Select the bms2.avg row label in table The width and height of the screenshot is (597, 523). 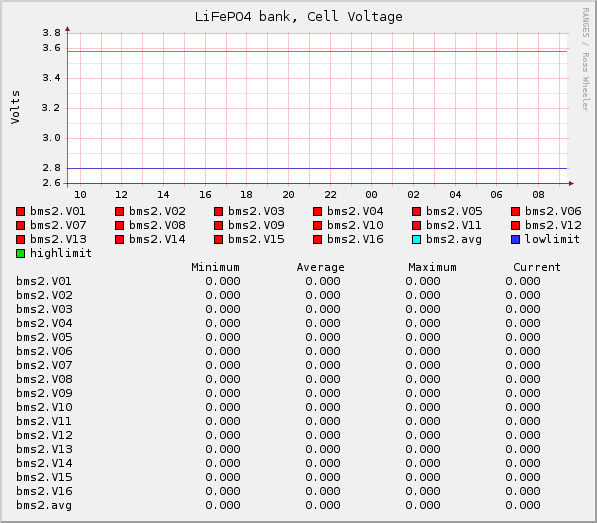pos(44,505)
